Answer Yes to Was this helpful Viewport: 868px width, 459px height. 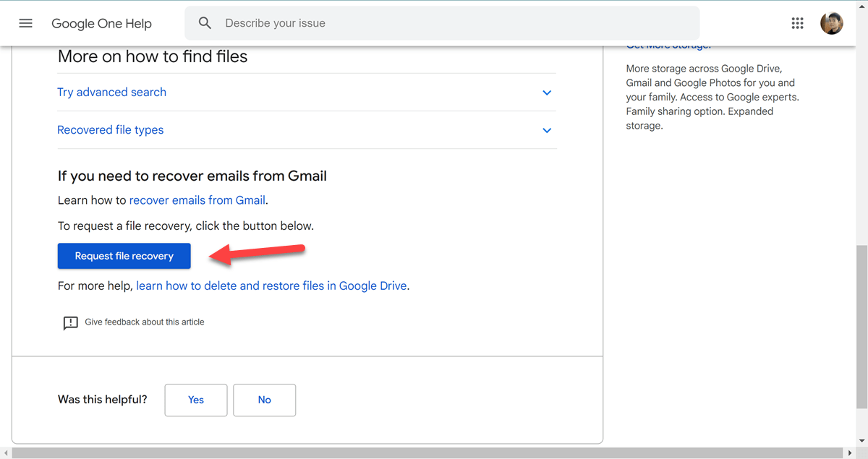pyautogui.click(x=196, y=400)
